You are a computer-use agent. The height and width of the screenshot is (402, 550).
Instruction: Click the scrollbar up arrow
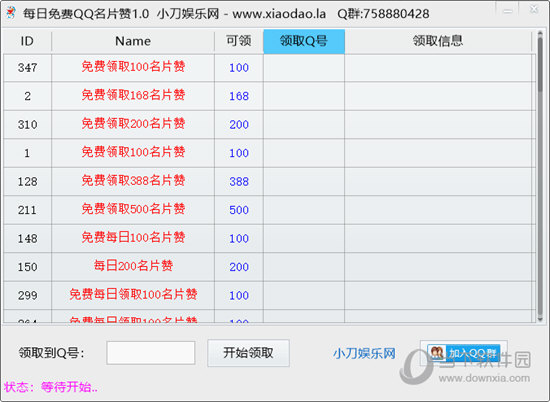[x=540, y=33]
